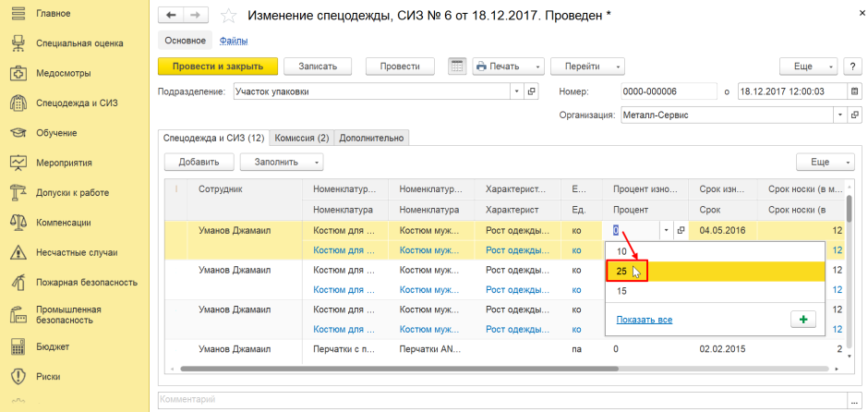
Task: Open Допуски к работе crane icon
Action: (x=18, y=193)
